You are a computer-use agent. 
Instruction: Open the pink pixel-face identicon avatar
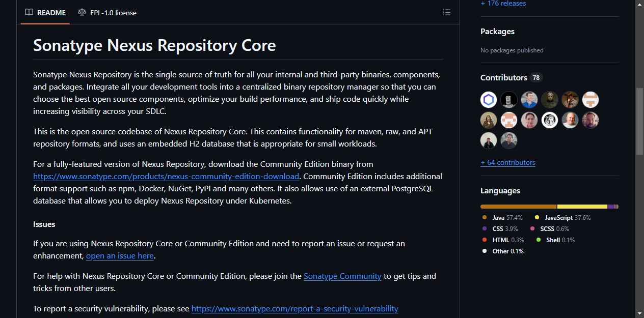click(509, 120)
